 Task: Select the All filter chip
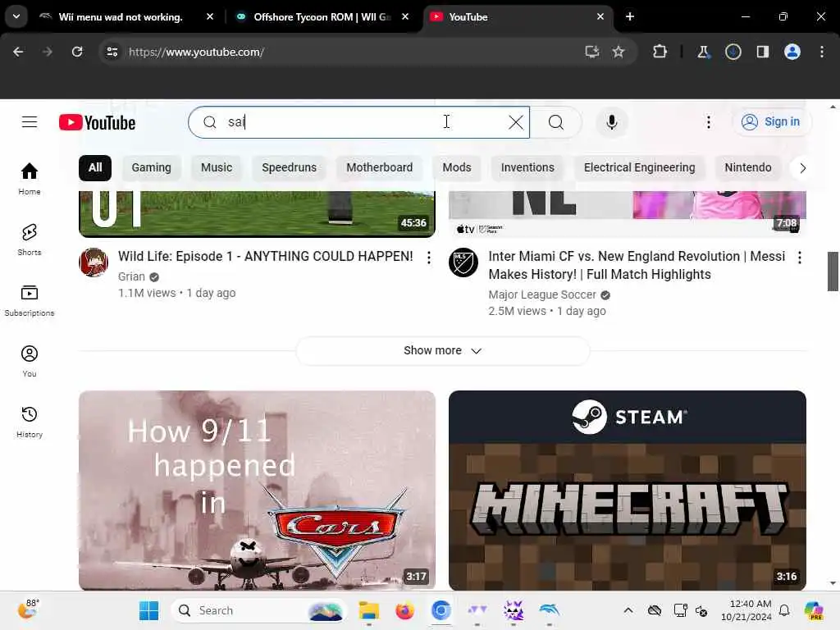(x=95, y=167)
